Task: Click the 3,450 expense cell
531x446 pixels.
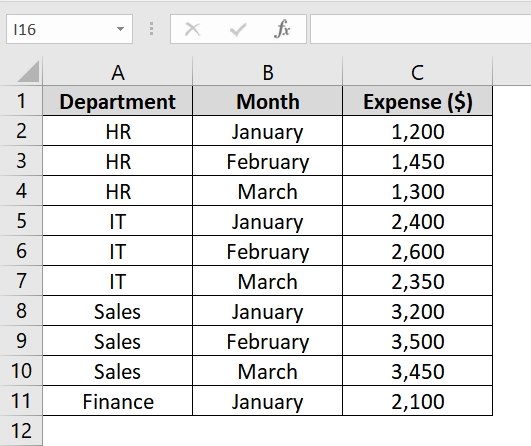Action: click(x=418, y=371)
